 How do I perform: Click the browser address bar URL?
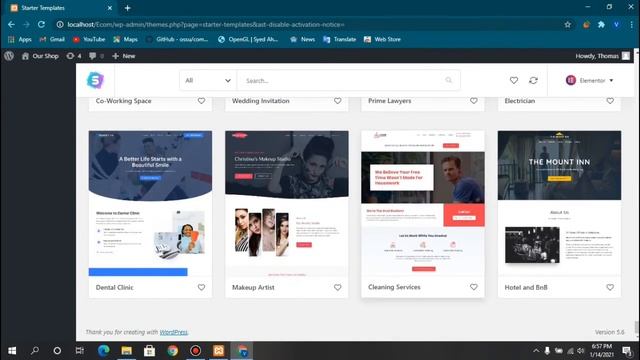(x=206, y=24)
